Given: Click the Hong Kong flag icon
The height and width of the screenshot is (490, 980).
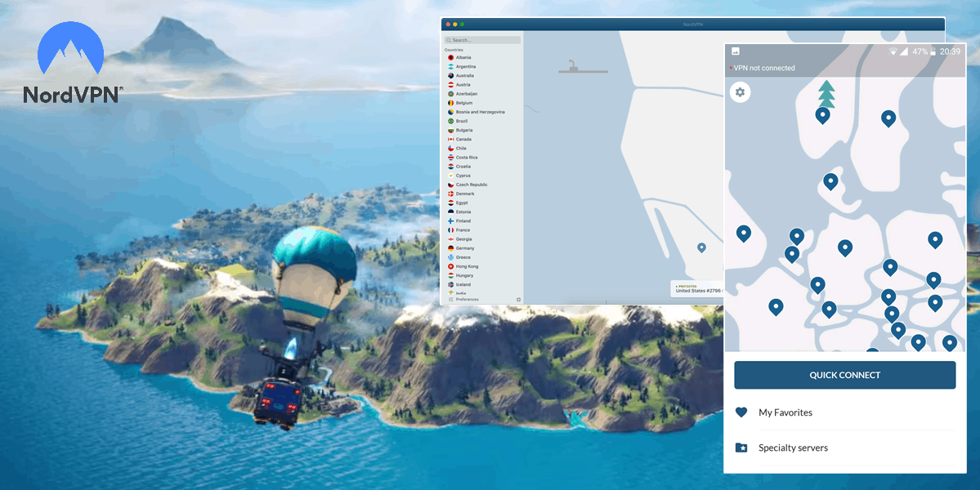Looking at the screenshot, I should click(450, 266).
